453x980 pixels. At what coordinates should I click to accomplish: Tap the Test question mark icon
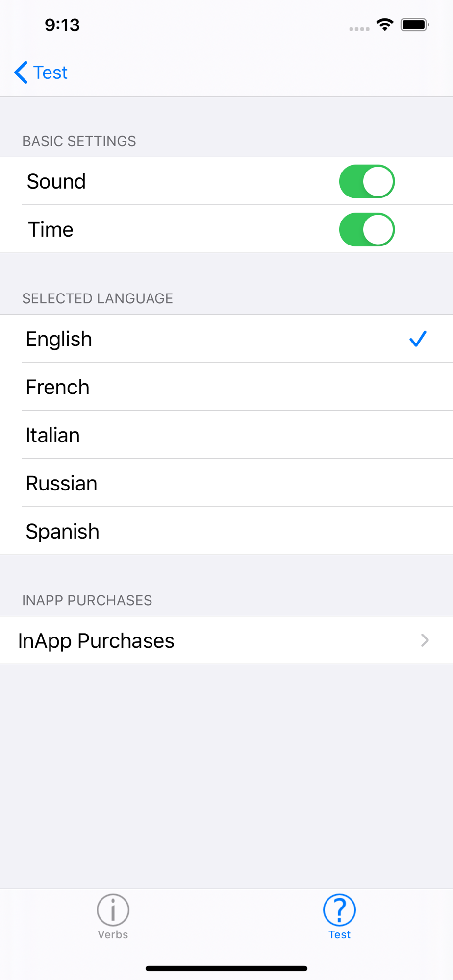(339, 909)
